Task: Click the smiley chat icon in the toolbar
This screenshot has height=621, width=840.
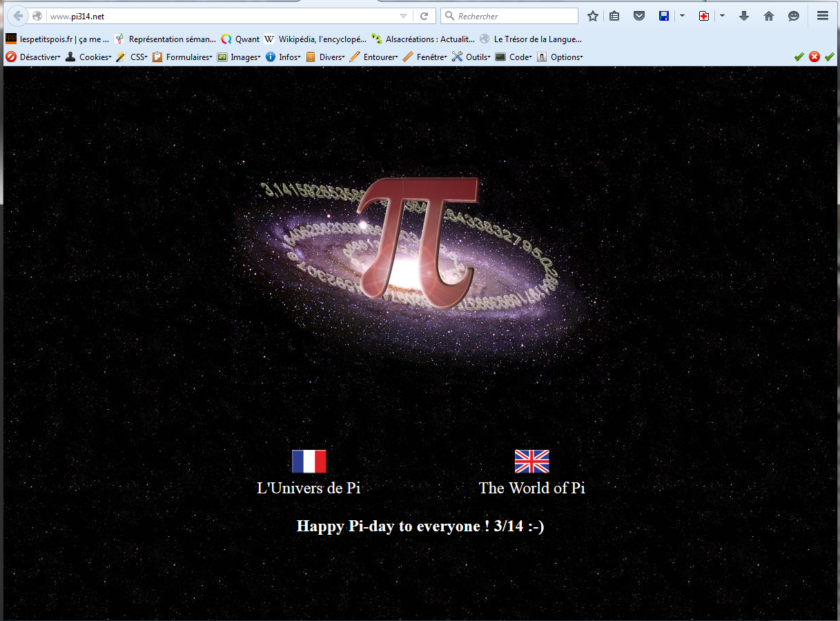Action: (x=794, y=16)
